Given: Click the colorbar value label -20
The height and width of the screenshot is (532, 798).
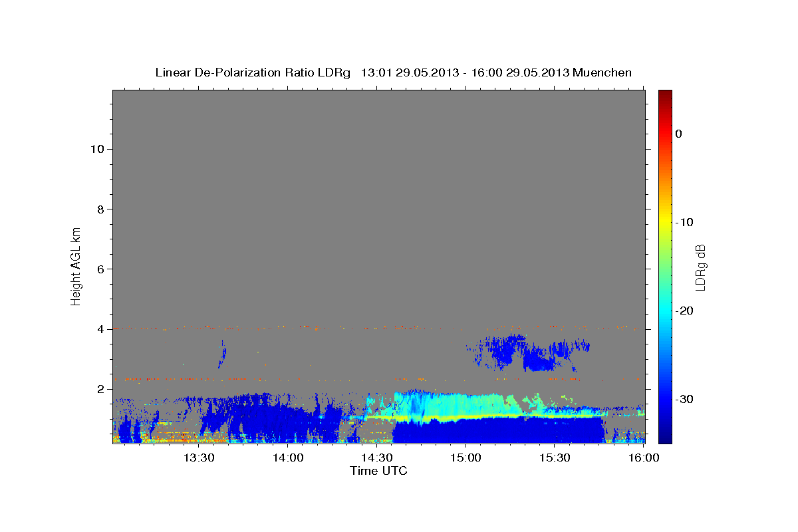Looking at the screenshot, I should (x=684, y=311).
